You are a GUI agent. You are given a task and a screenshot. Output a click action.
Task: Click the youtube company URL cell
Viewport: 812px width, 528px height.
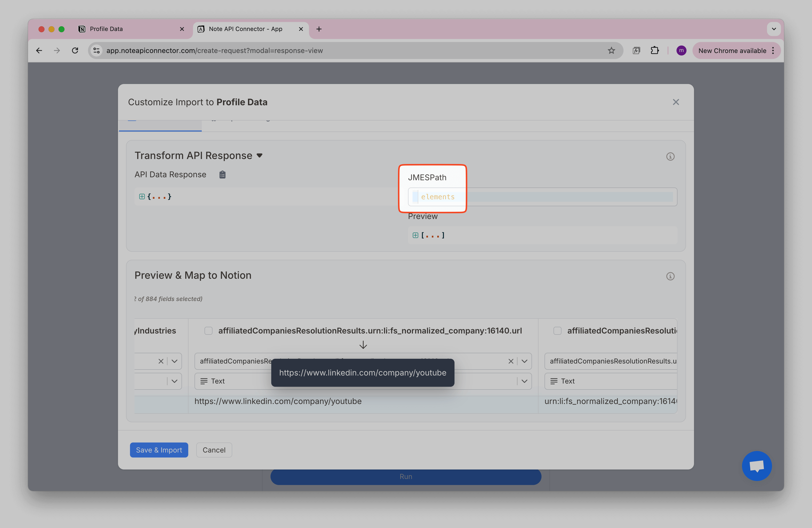point(278,401)
